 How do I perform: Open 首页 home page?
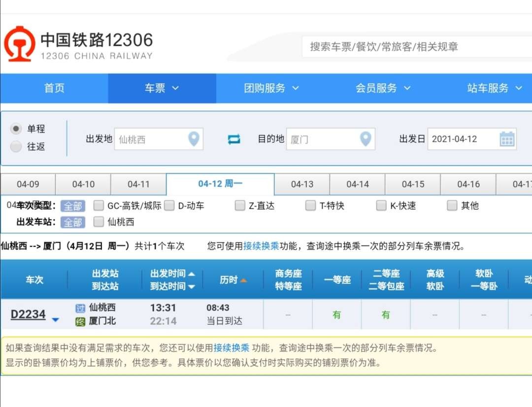[x=54, y=88]
